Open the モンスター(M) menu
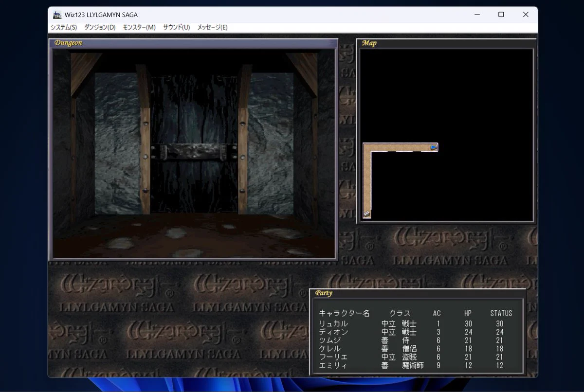584x392 pixels. pyautogui.click(x=139, y=27)
